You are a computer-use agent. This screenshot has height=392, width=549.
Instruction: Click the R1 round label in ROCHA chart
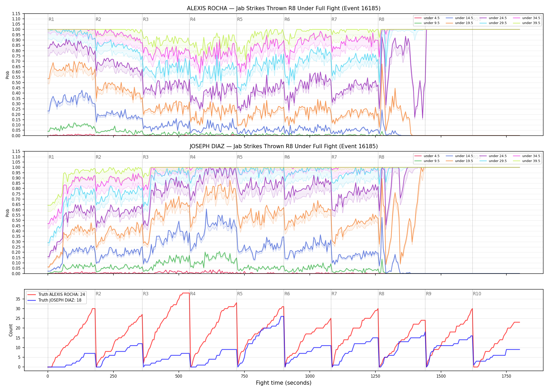(51, 19)
